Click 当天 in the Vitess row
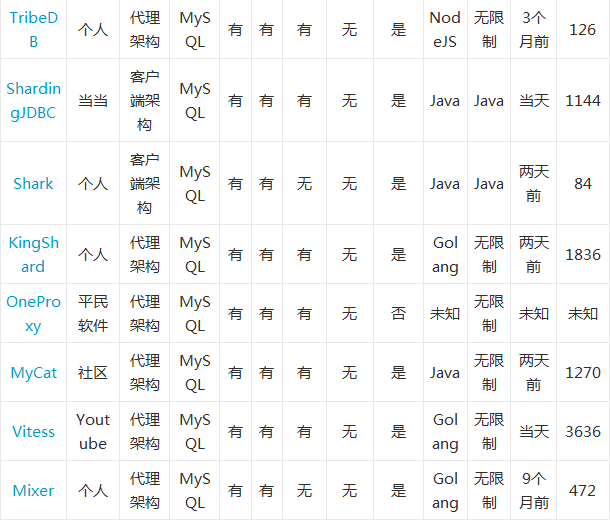 pyautogui.click(x=534, y=432)
